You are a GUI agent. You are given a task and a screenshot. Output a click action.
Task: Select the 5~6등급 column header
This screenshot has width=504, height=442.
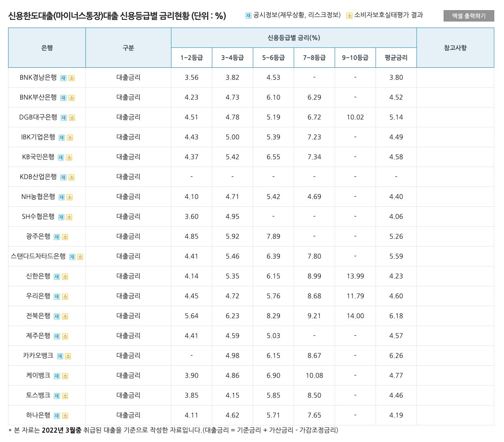[x=273, y=58]
